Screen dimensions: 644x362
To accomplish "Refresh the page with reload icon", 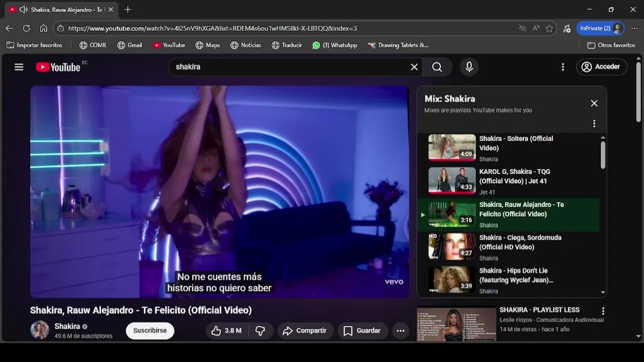I will 27,28.
